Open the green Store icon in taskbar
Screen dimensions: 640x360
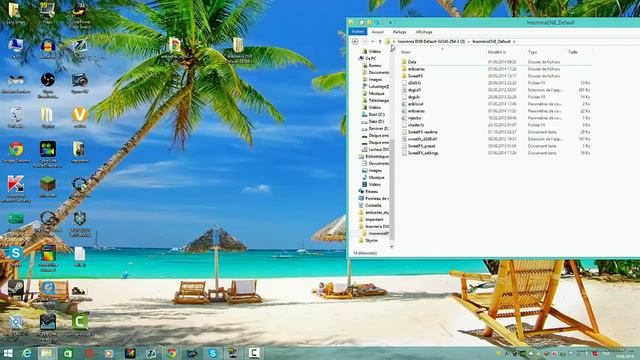tap(68, 353)
